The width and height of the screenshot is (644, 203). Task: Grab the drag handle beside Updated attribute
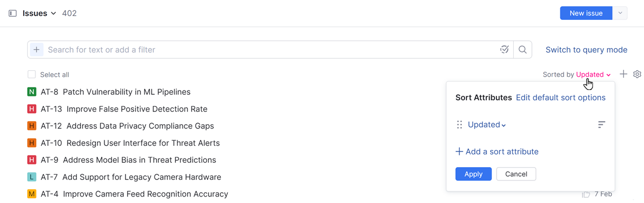pyautogui.click(x=460, y=125)
